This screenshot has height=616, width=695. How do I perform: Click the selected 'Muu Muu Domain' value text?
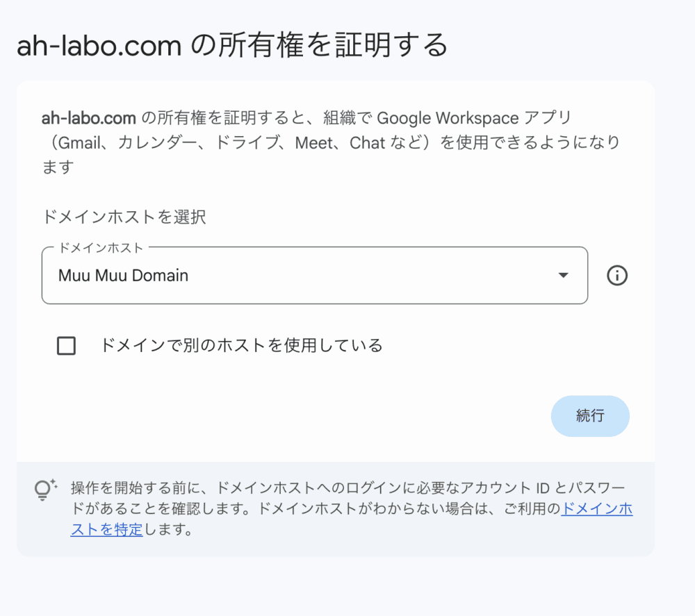click(x=124, y=276)
